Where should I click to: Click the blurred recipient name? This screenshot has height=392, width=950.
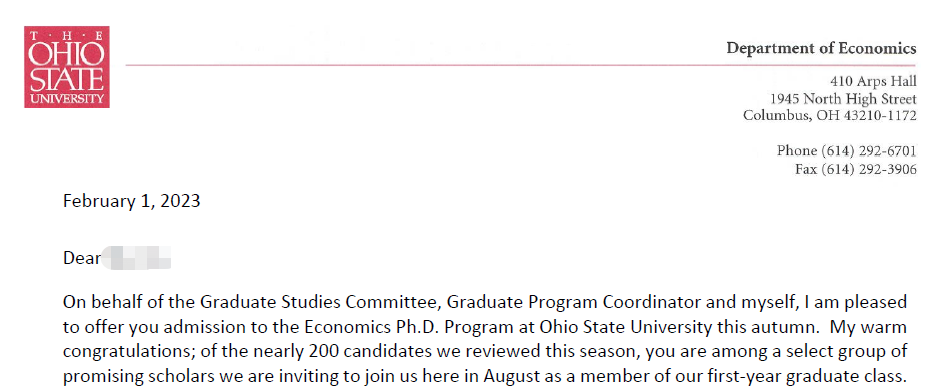pyautogui.click(x=137, y=258)
